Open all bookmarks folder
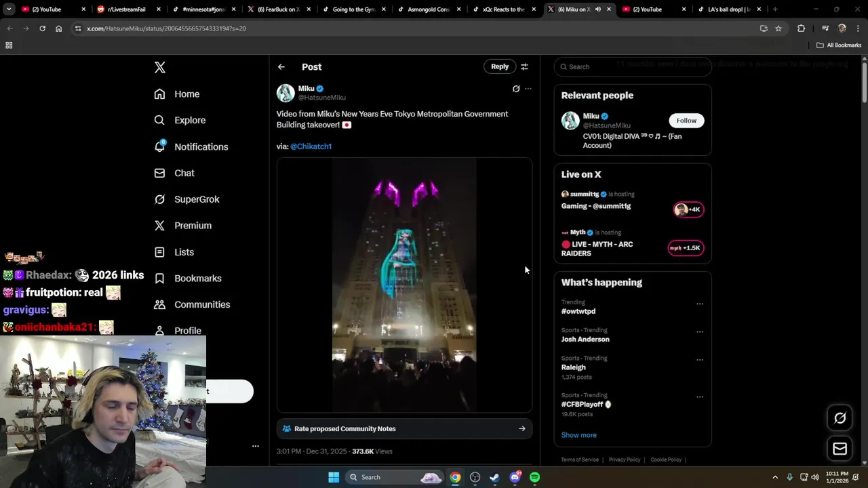The width and height of the screenshot is (868, 488). pyautogui.click(x=839, y=45)
